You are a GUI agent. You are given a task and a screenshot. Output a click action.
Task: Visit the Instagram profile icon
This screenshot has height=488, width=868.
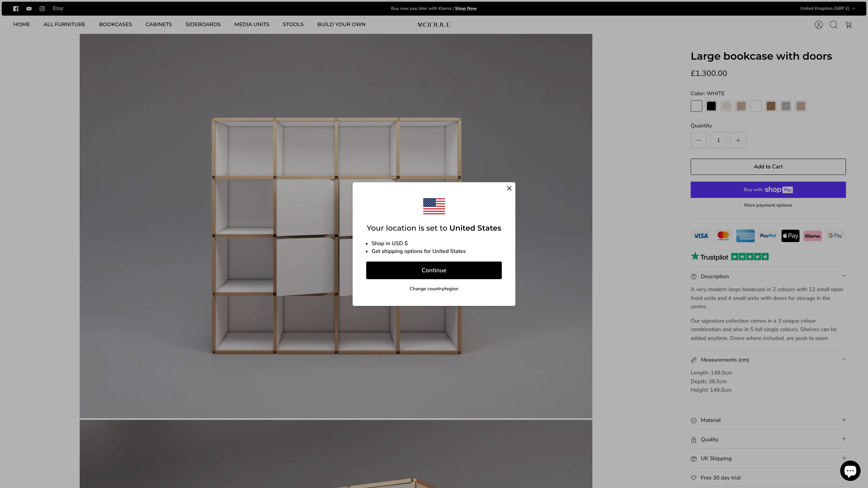(42, 8)
